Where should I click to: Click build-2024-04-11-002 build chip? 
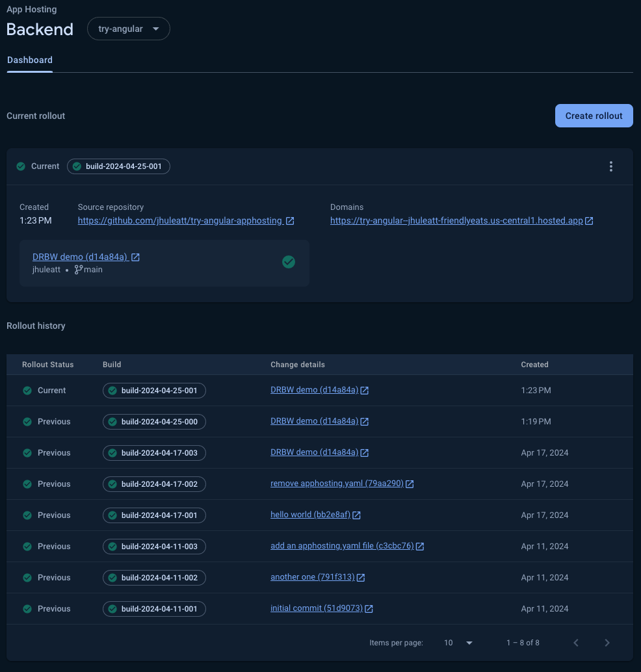tap(154, 578)
